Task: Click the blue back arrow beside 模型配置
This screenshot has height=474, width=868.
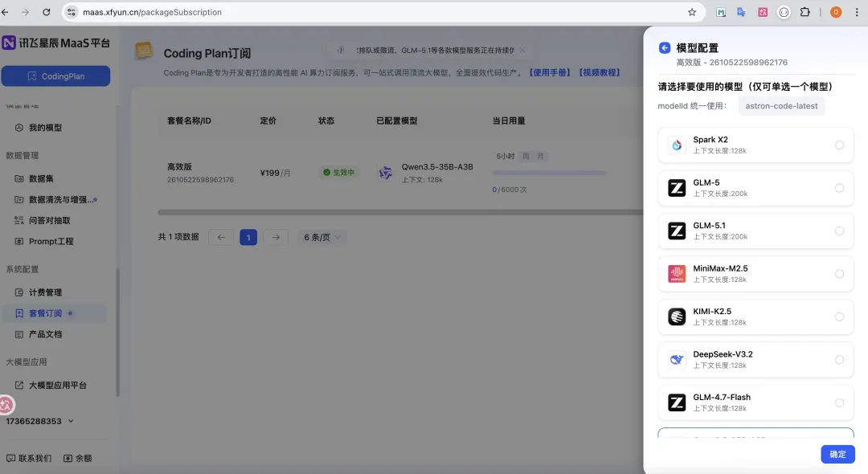Action: 665,47
